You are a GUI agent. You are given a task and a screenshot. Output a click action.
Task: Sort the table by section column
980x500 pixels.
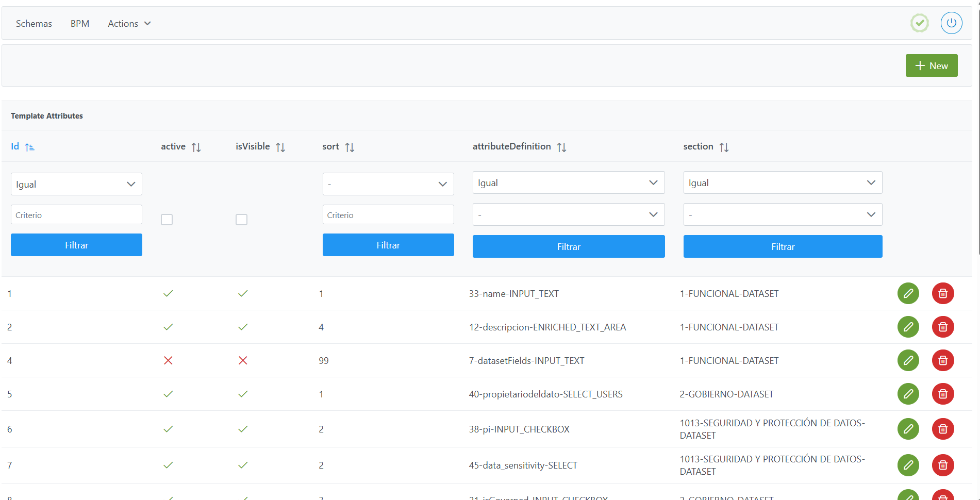coord(724,147)
